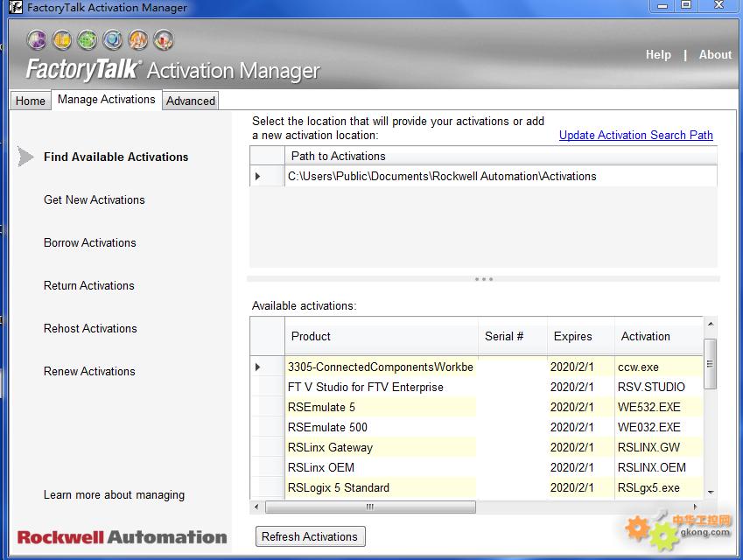
Task: Click the vertical scrollbar thumb of activations list
Action: [x=710, y=364]
